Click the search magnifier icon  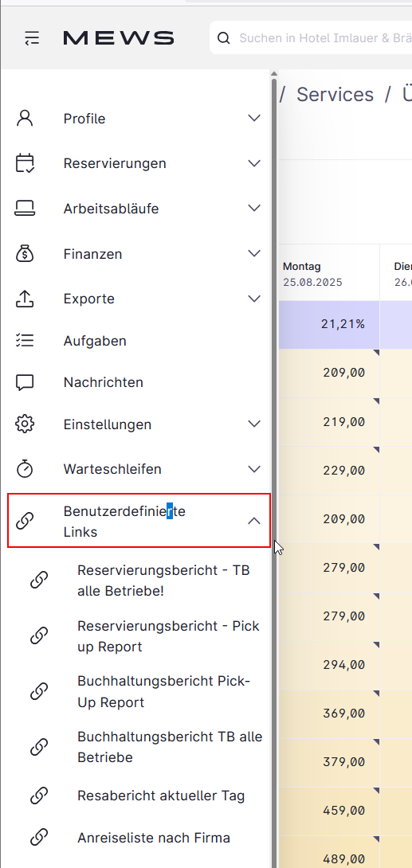tap(223, 38)
